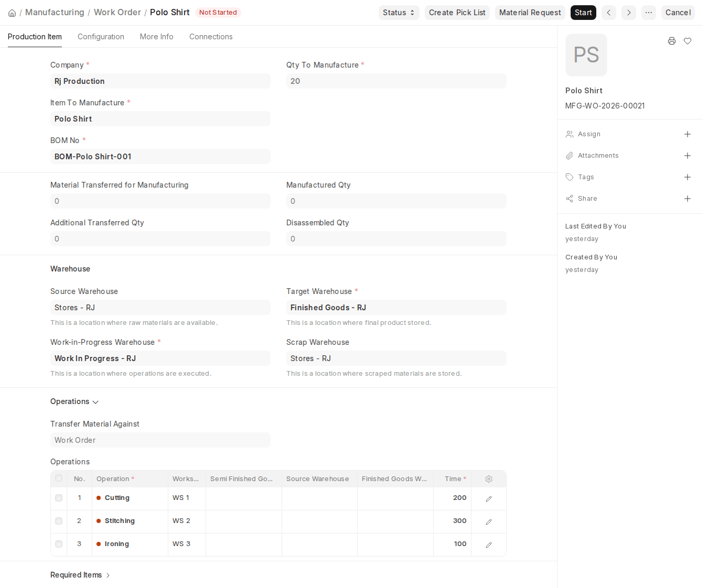Click the Start button
Viewport: 708px width, 588px height.
click(583, 13)
